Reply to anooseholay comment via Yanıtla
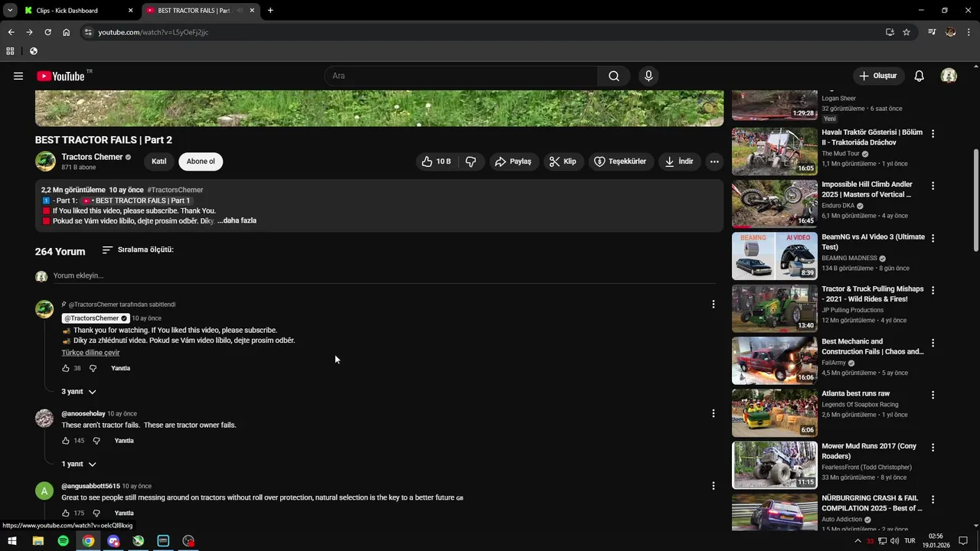 (124, 441)
